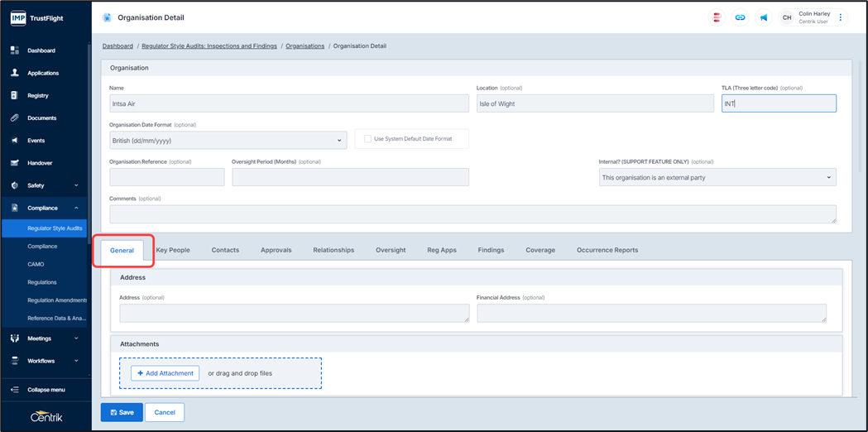Open the Internal organisation dropdown

tap(717, 178)
